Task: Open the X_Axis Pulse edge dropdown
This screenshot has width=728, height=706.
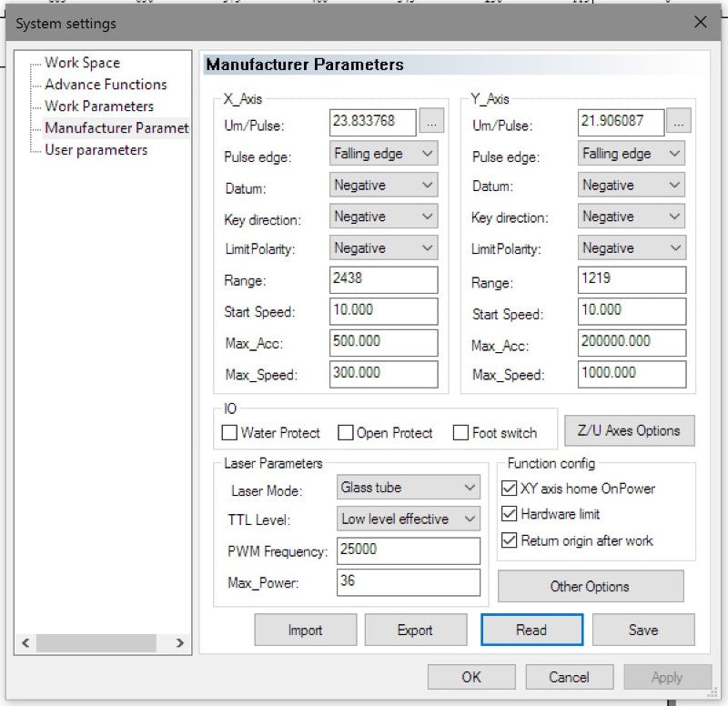Action: tap(384, 154)
